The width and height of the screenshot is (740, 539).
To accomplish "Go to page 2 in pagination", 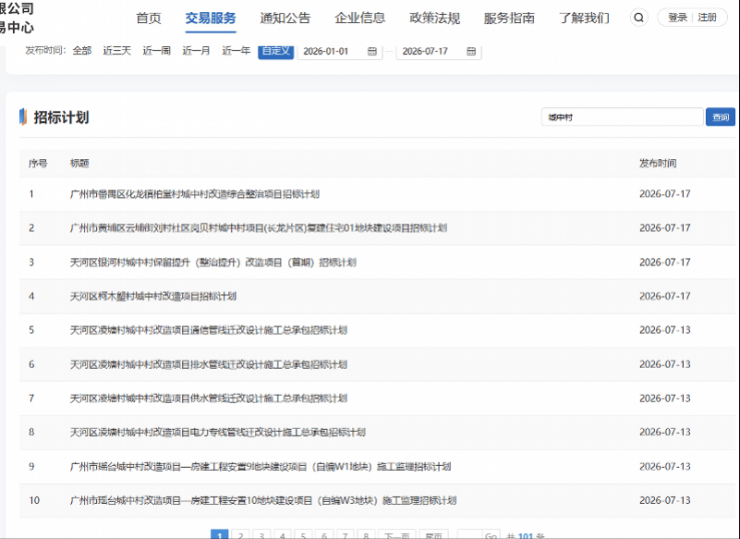I will (241, 535).
